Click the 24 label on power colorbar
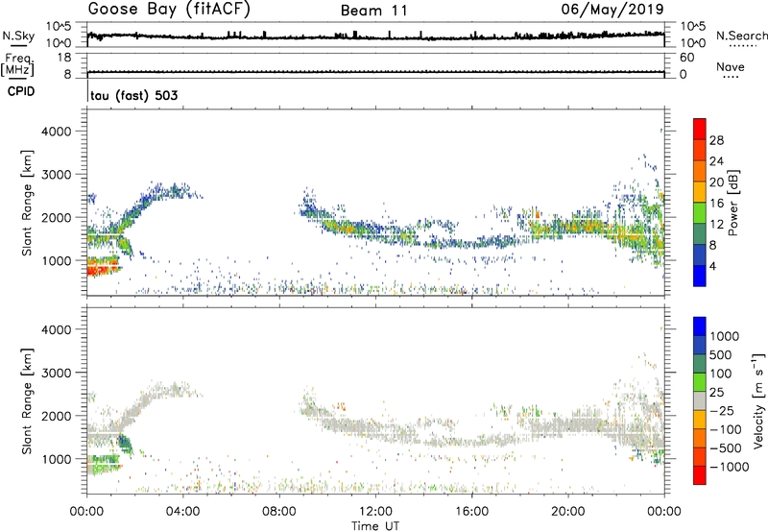Image resolution: width=768 pixels, height=532 pixels. pyautogui.click(x=716, y=161)
